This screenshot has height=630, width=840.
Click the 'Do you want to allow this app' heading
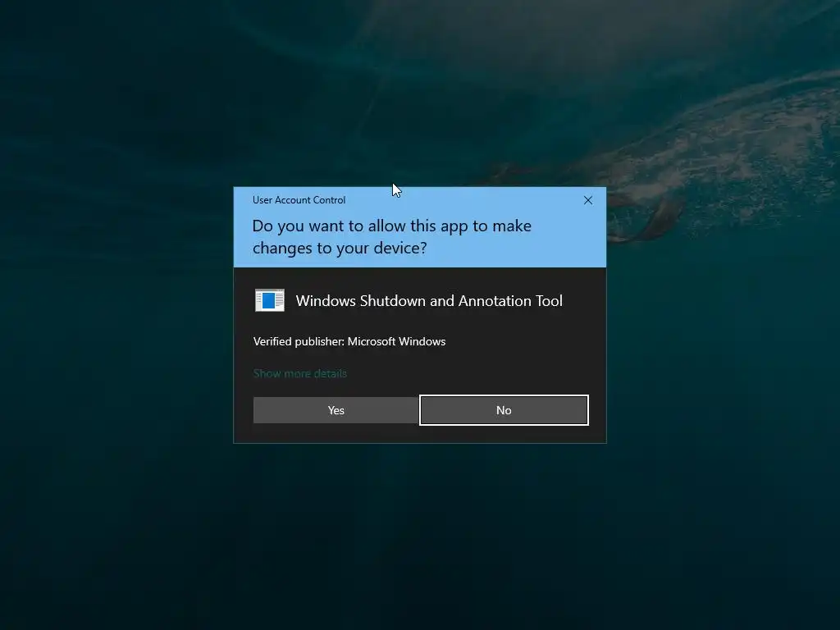click(391, 237)
